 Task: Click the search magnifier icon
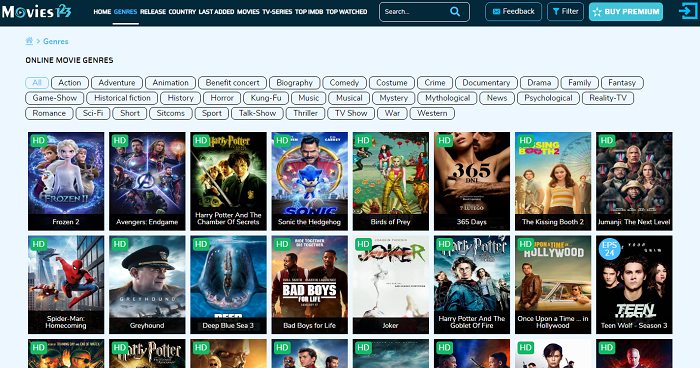454,12
